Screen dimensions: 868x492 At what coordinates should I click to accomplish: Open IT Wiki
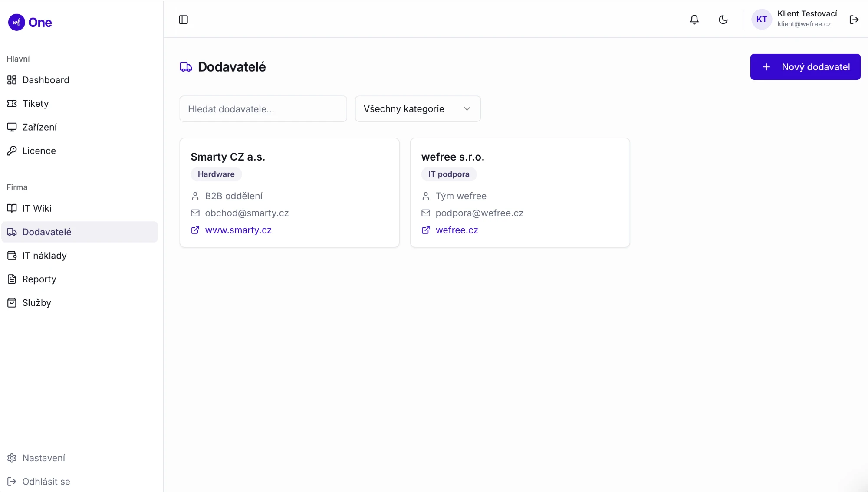point(80,208)
